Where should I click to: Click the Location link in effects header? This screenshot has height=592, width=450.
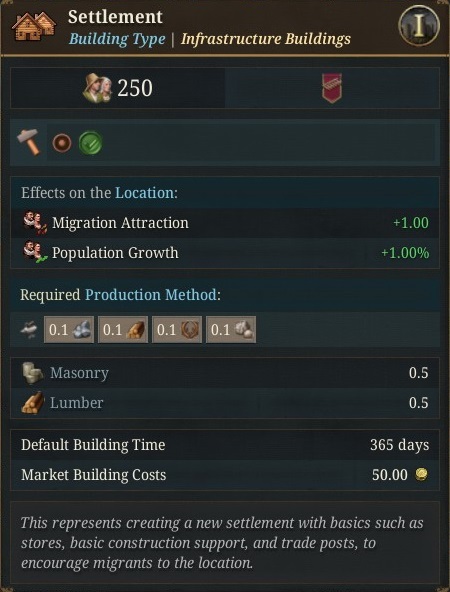click(144, 193)
